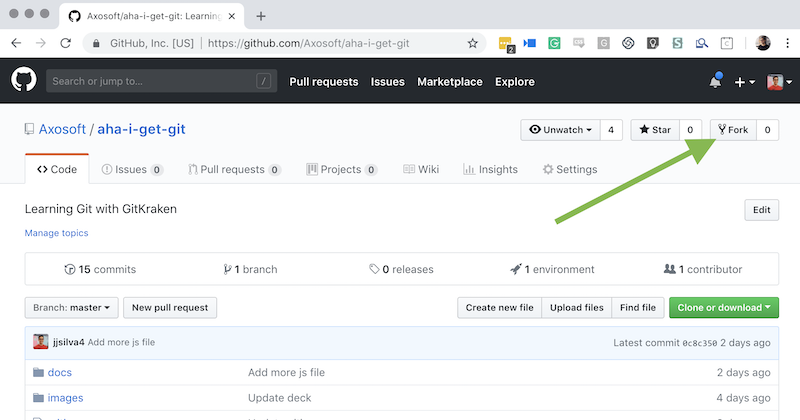The height and width of the screenshot is (420, 800).
Task: Expand the Unwatch dropdown
Action: tap(560, 130)
